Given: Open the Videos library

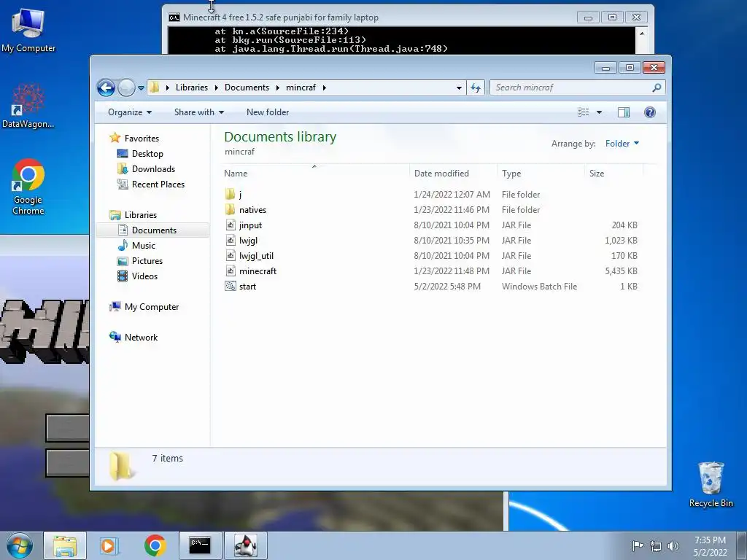Looking at the screenshot, I should pyautogui.click(x=144, y=276).
